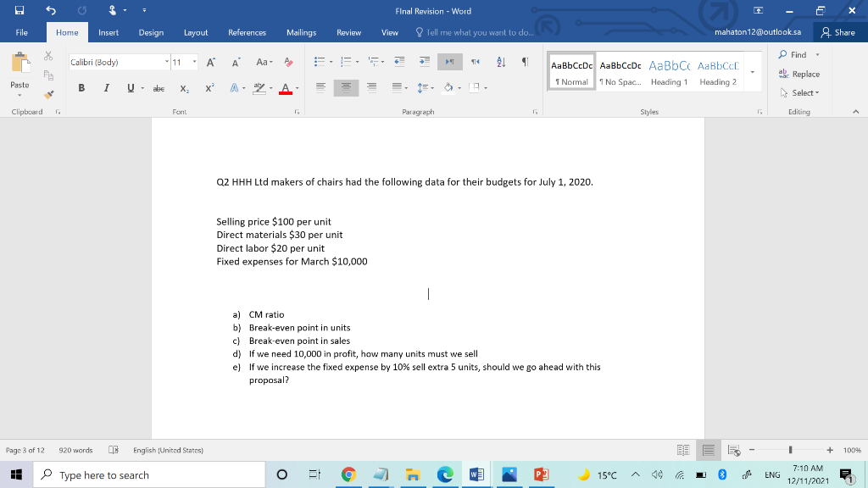Enable center text alignment
Screen dimensions: 868x488
point(346,88)
